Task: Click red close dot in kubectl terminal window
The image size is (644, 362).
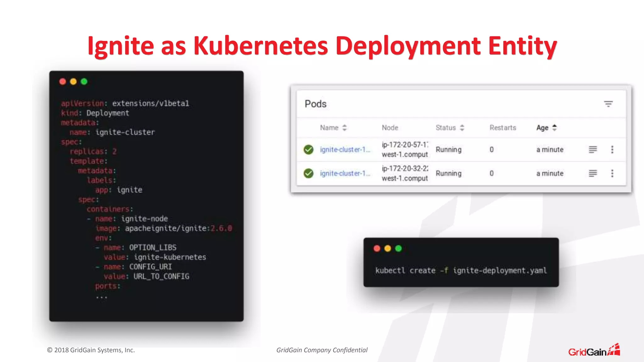Action: click(377, 249)
